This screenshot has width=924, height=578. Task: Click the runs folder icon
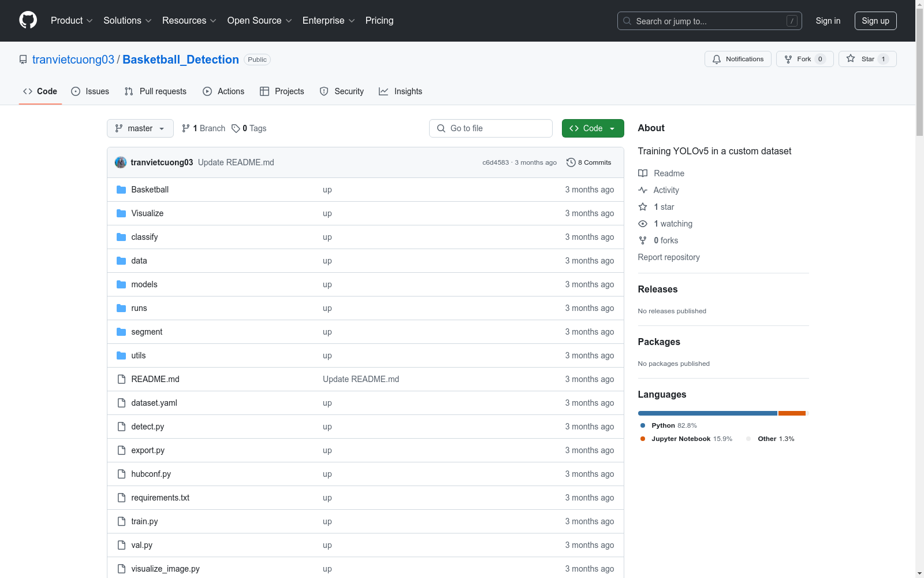[121, 308]
